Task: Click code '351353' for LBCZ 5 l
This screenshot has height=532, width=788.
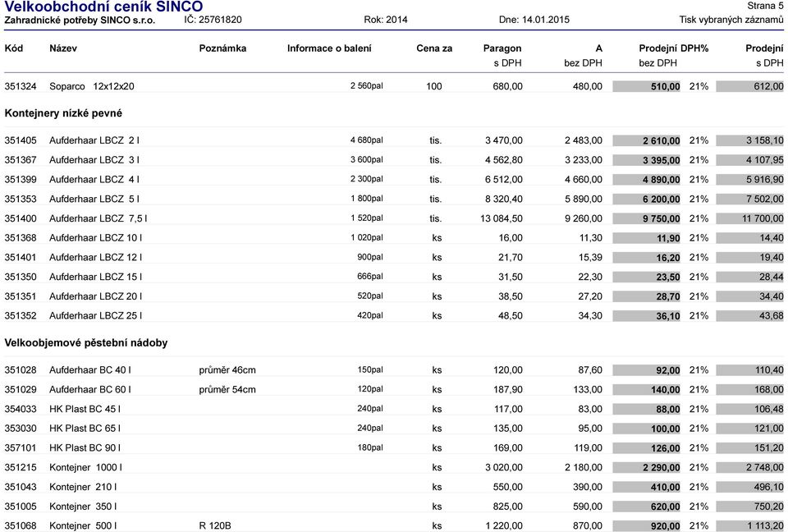Action: [x=21, y=199]
